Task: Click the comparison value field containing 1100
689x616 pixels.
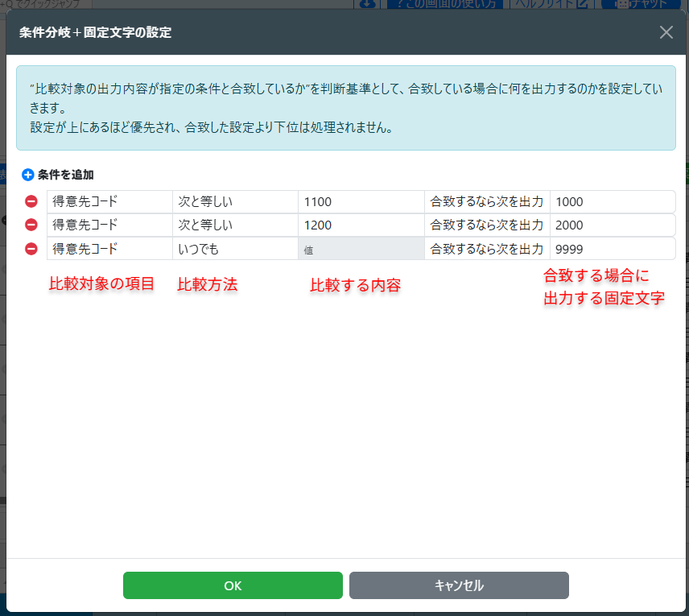Action: (361, 202)
